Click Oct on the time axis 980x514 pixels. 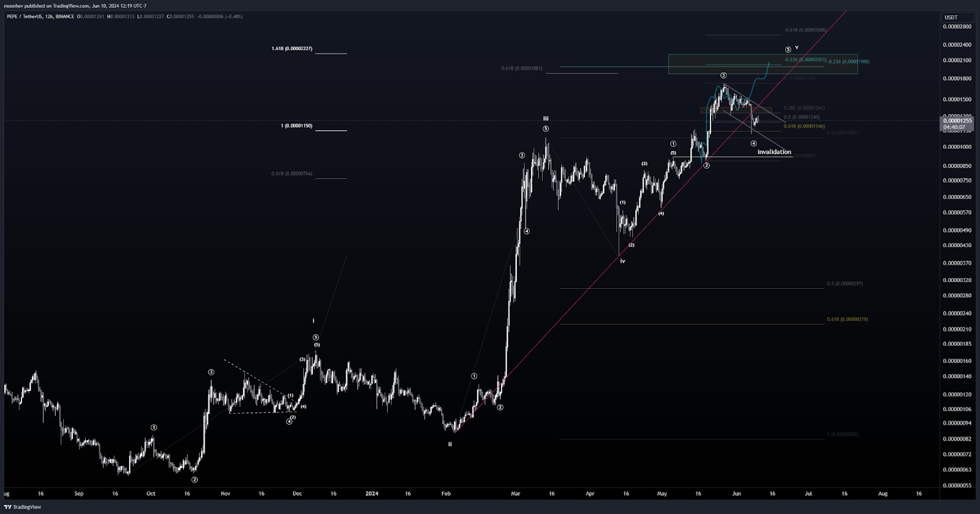[x=151, y=493]
